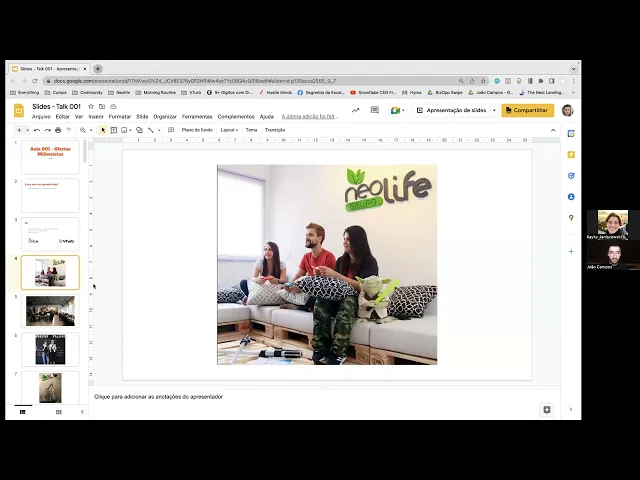
Task: Click the add comment toolbar icon
Action: [171, 130]
